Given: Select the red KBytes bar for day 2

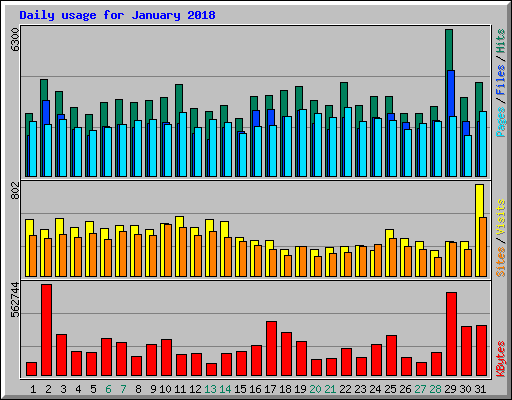Looking at the screenshot, I should (46, 330).
